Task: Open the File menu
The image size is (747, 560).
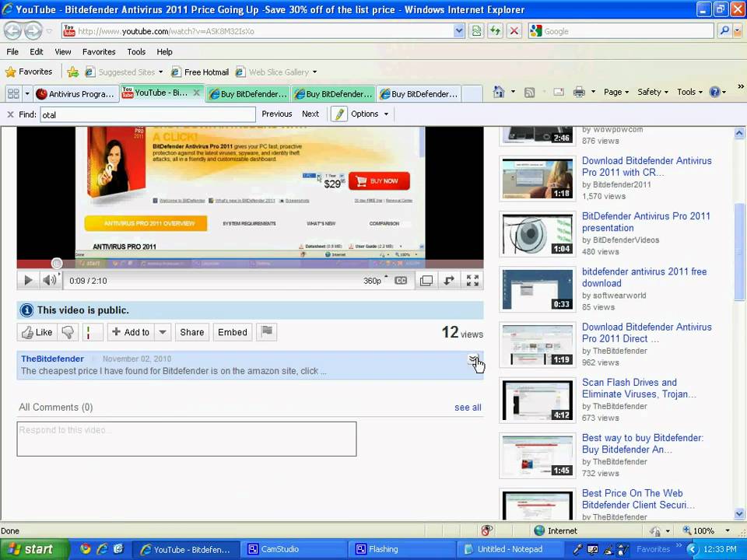Action: [13, 51]
